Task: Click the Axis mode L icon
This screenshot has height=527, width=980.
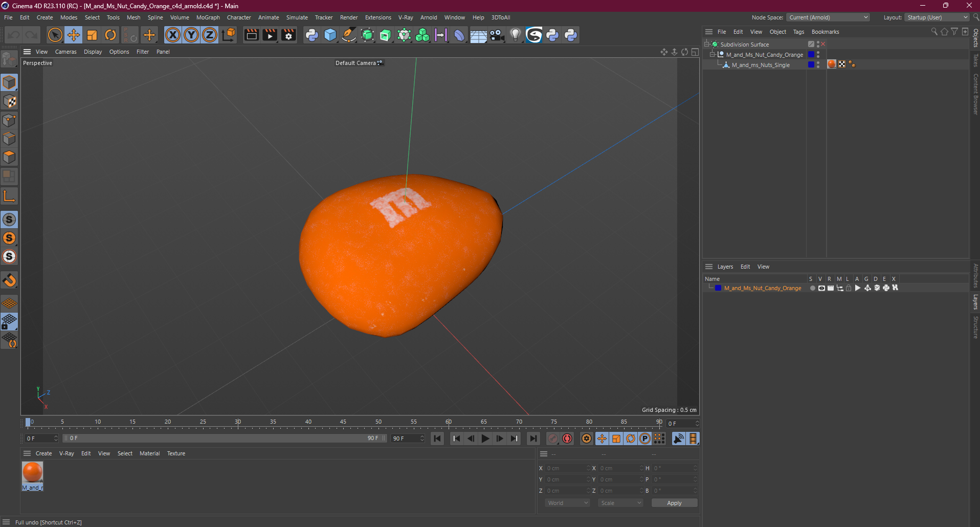Action: tap(9, 196)
